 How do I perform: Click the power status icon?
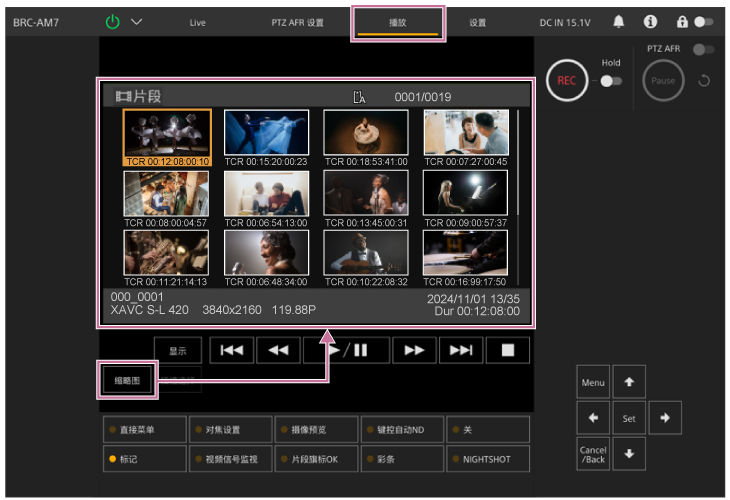tap(112, 21)
